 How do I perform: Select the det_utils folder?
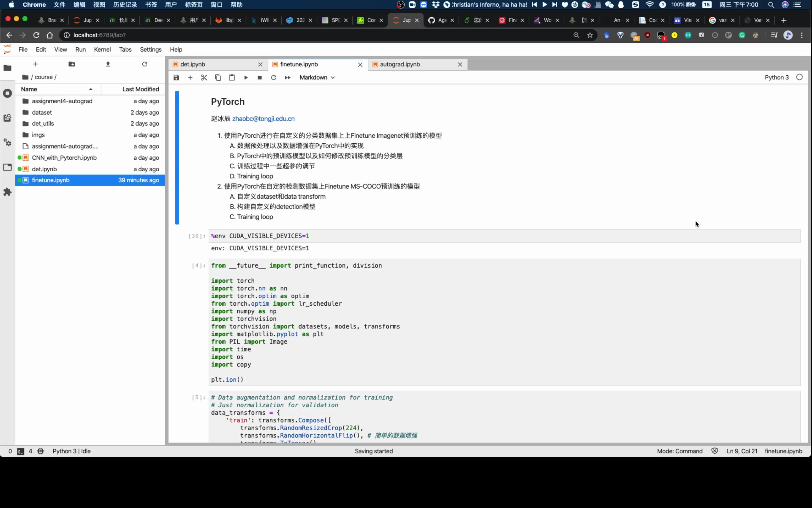(x=90, y=124)
